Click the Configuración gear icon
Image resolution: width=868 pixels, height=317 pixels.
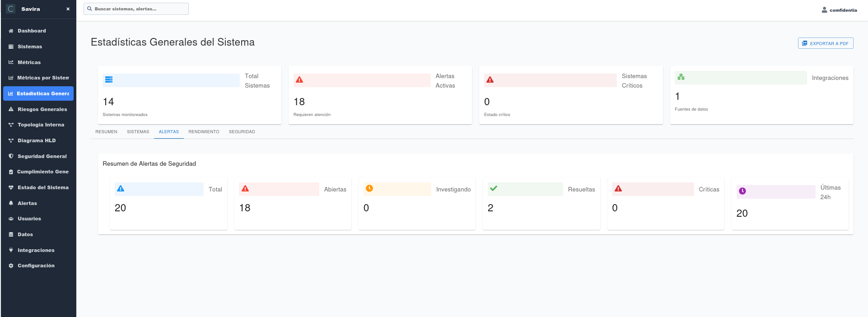(x=11, y=266)
